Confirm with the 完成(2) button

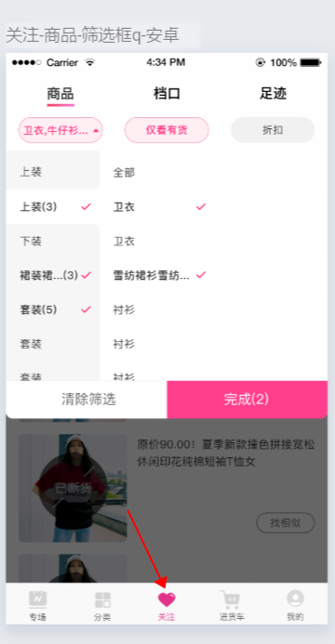pyautogui.click(x=248, y=400)
